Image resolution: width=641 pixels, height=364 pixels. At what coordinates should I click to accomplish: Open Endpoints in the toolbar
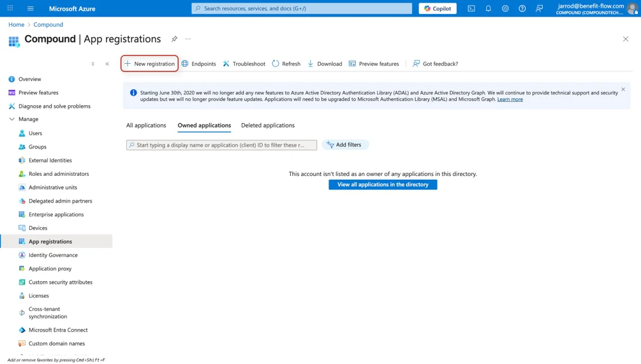pyautogui.click(x=198, y=64)
